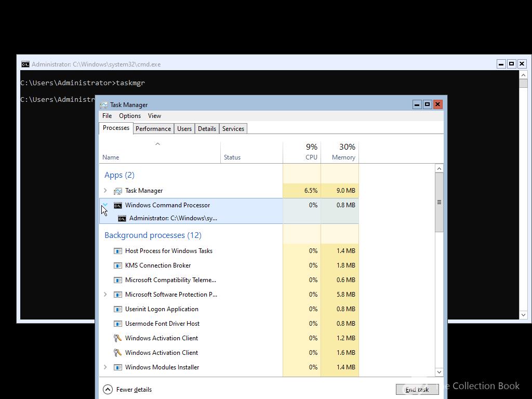Select Windows Activation Client using 1.6 MB
Screen dimensions: 532x399
click(x=162, y=353)
